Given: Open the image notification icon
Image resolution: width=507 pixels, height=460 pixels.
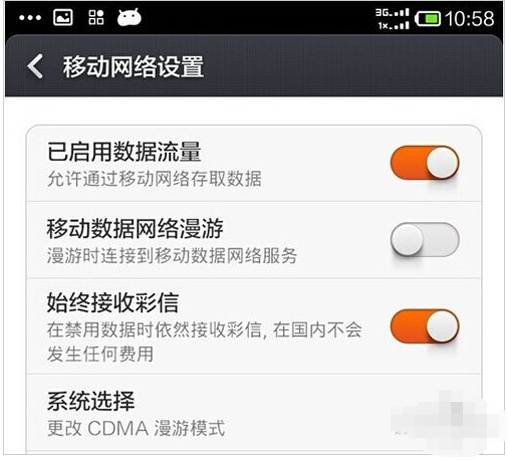Looking at the screenshot, I should pyautogui.click(x=63, y=17).
